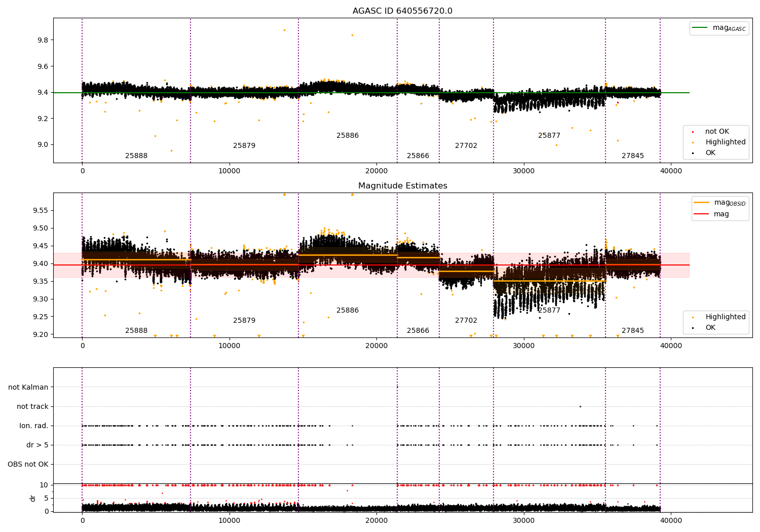Click obsid label 25888 in Magnitude Estimates plot
This screenshot has height=532, width=760.
coord(136,331)
